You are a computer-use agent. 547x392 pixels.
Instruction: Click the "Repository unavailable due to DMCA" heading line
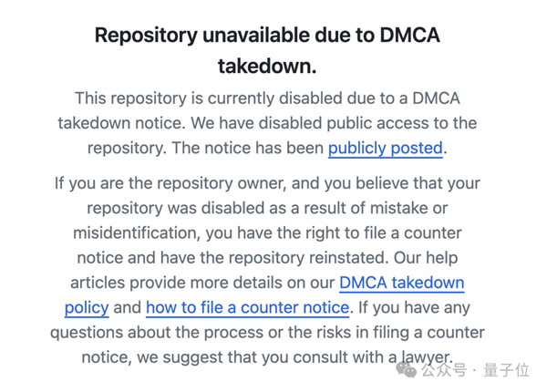267,36
